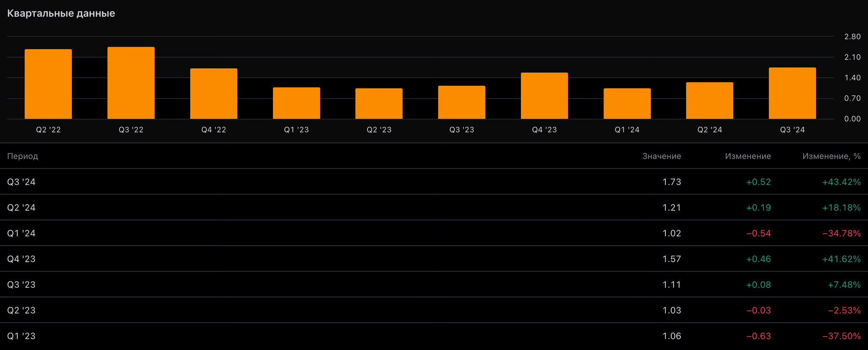Click the +7.48% change cell
868x350 pixels.
[x=844, y=285]
